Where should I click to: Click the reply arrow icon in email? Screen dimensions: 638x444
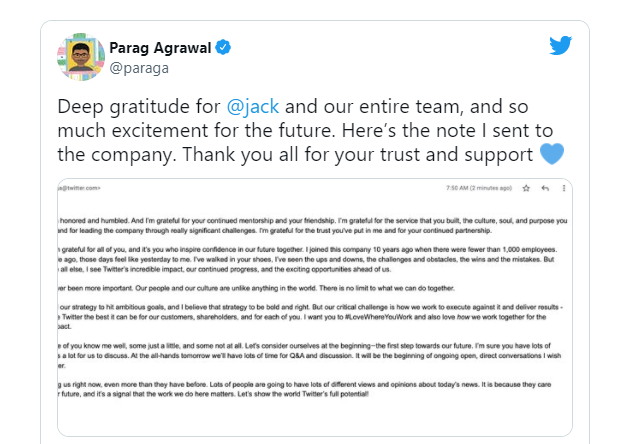coord(545,188)
